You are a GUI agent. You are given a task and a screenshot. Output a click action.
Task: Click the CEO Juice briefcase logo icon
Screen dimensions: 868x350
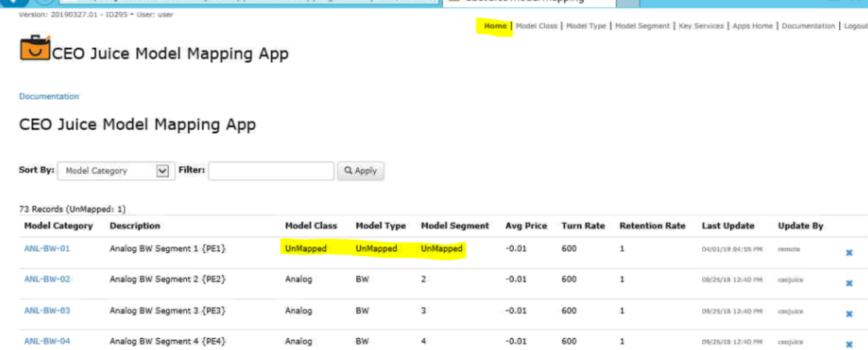[x=35, y=48]
